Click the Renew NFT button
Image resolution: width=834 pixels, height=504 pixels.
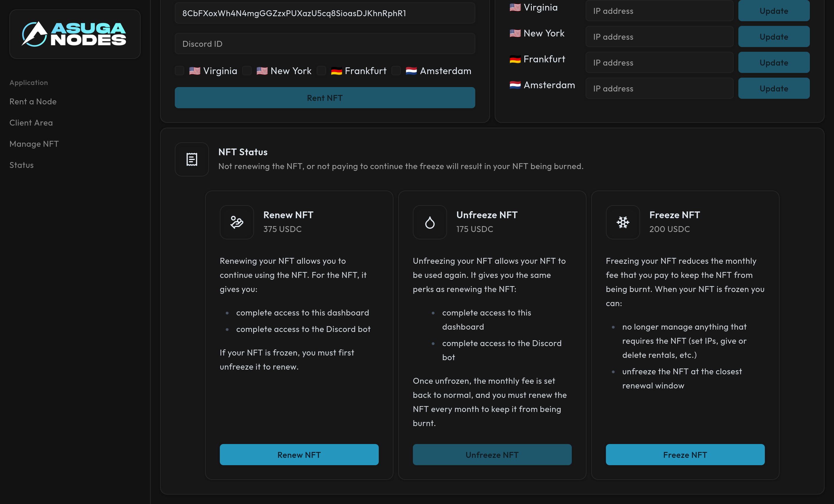299,455
